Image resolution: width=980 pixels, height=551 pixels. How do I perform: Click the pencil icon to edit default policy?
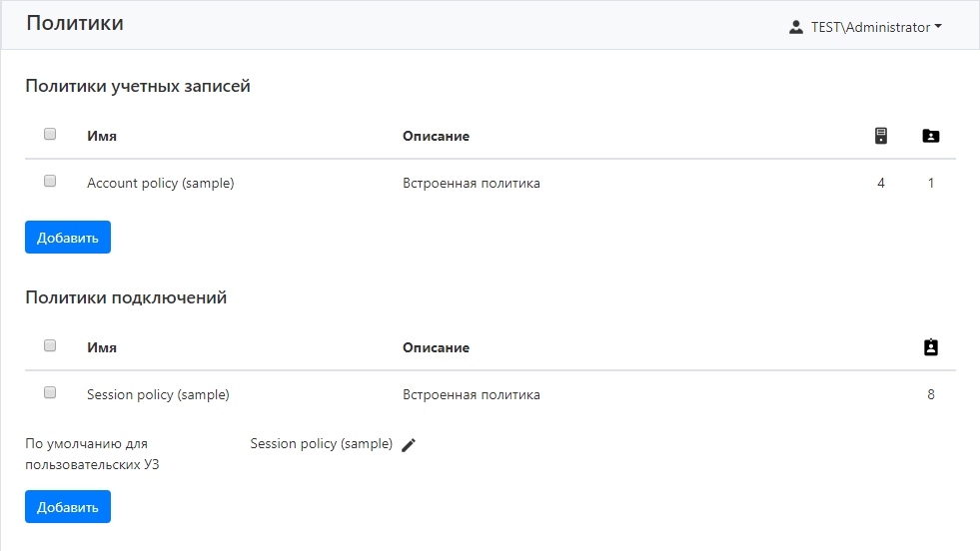(x=408, y=445)
